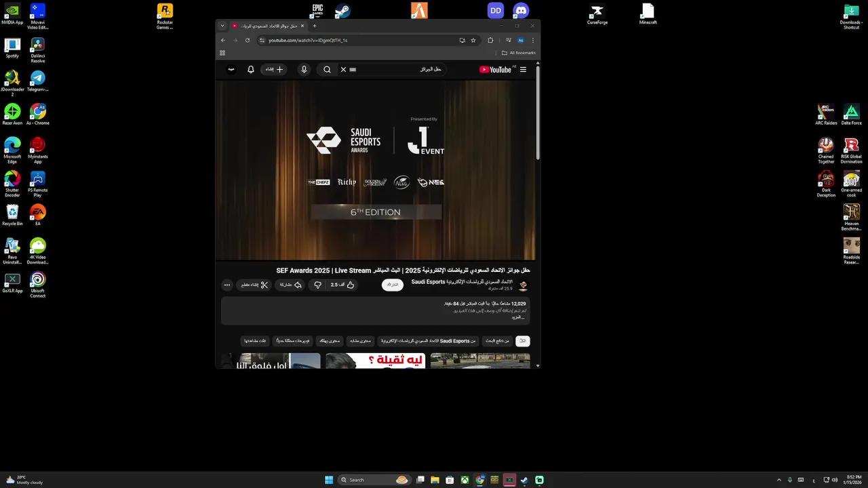The height and width of the screenshot is (488, 868).
Task: Click the Ubisoft Connect desktop icon
Action: pyautogui.click(x=38, y=285)
